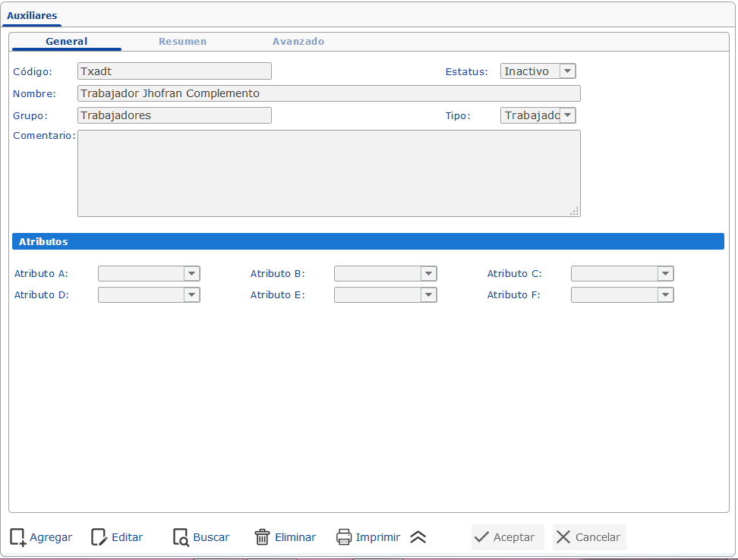Click the Eliminar button label
The width and height of the screenshot is (738, 560).
click(295, 537)
